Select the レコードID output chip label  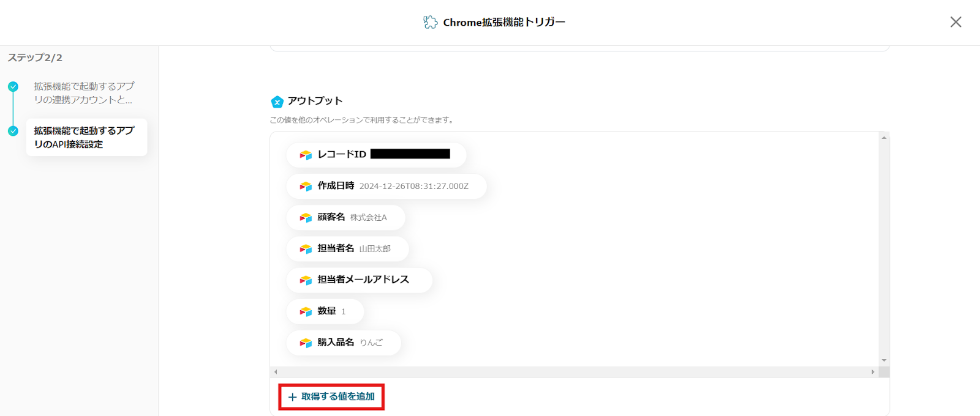click(x=342, y=154)
